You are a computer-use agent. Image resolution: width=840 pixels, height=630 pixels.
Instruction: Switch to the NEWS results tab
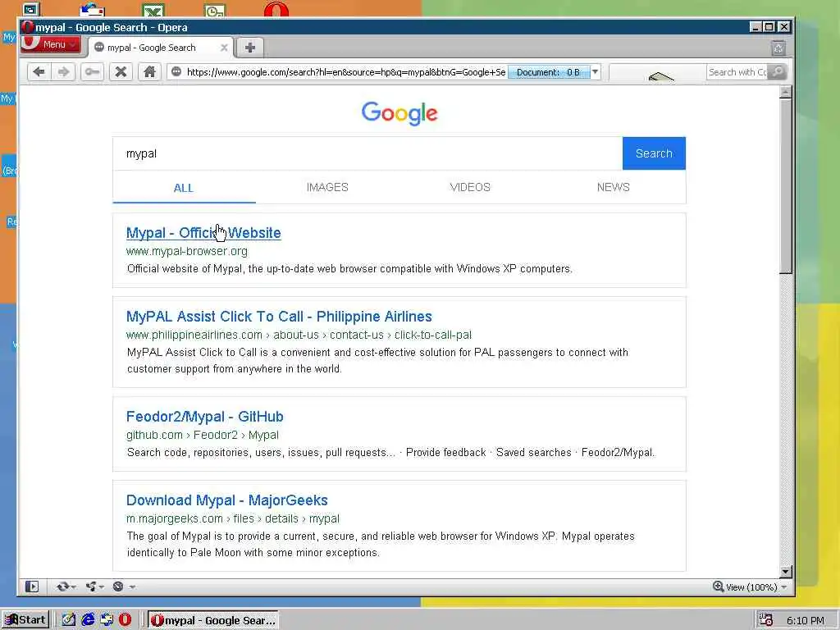[x=614, y=188]
